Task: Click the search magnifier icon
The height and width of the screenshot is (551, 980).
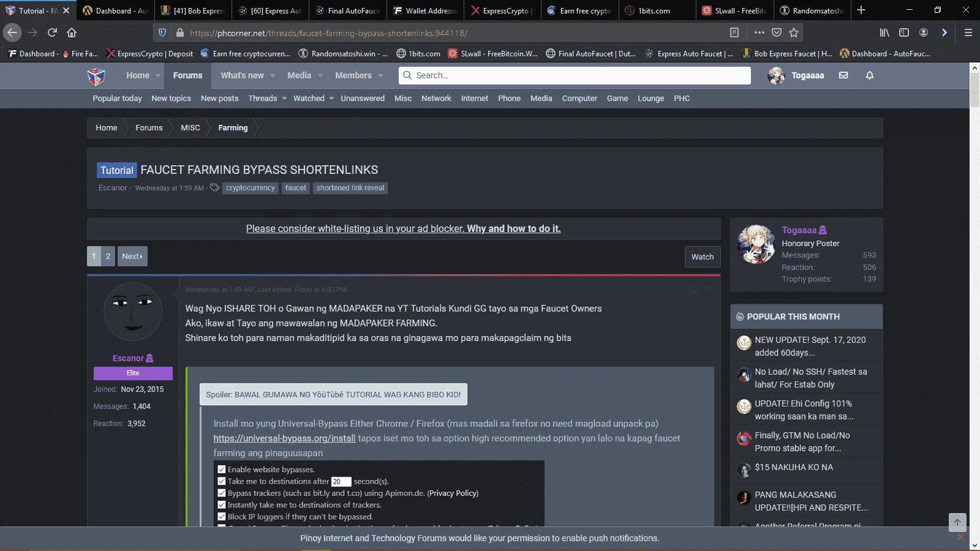Action: pyautogui.click(x=407, y=75)
